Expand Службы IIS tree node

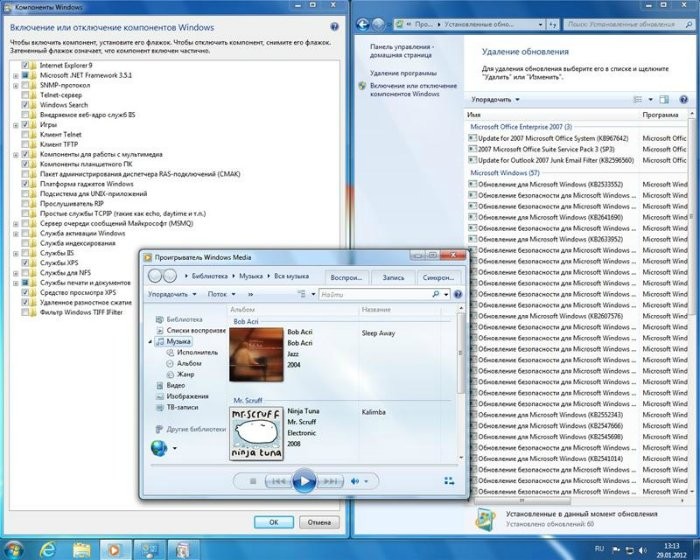(x=16, y=253)
